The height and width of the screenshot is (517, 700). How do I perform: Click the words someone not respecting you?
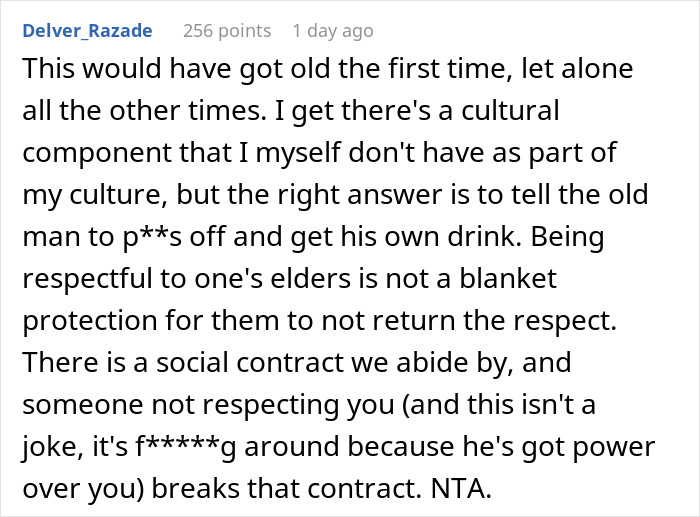(x=208, y=405)
